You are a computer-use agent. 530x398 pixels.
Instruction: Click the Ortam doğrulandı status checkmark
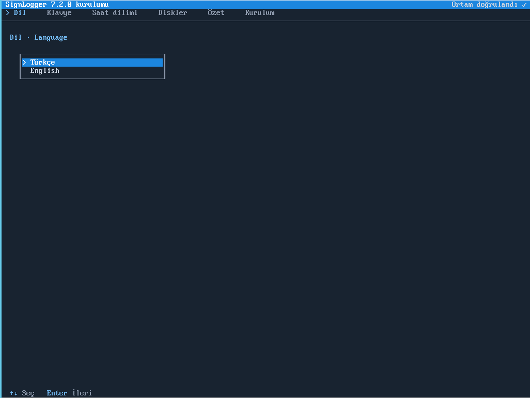[x=524, y=4]
